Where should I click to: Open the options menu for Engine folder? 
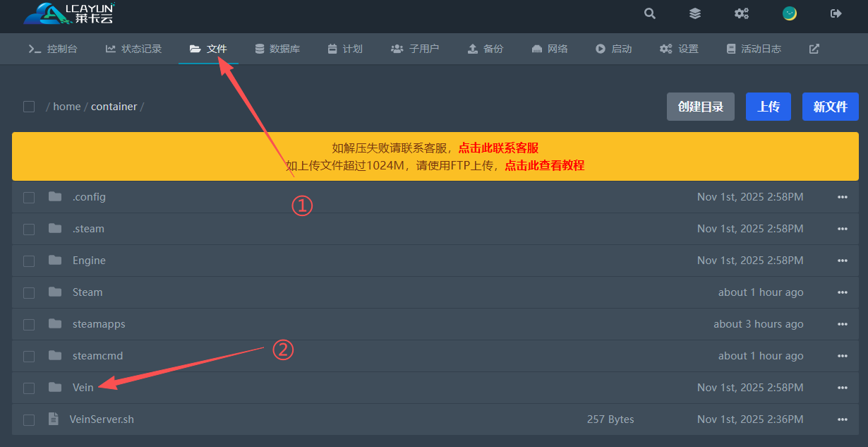click(x=842, y=261)
